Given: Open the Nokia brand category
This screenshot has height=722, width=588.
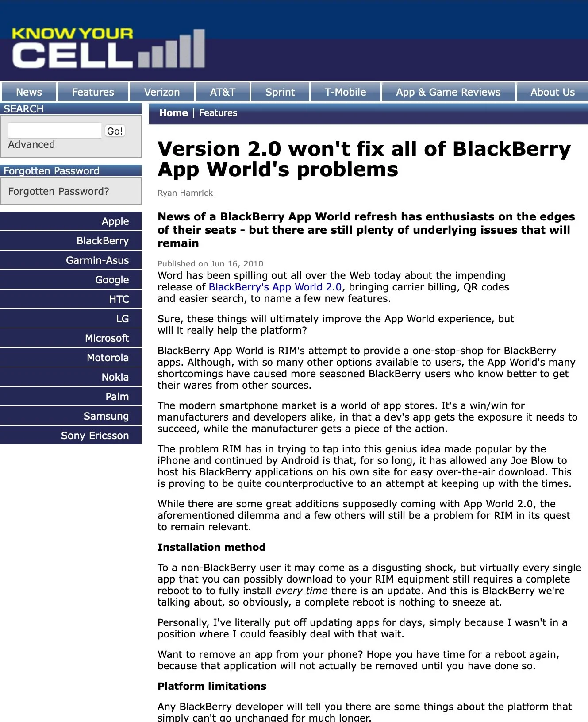Looking at the screenshot, I should point(71,377).
